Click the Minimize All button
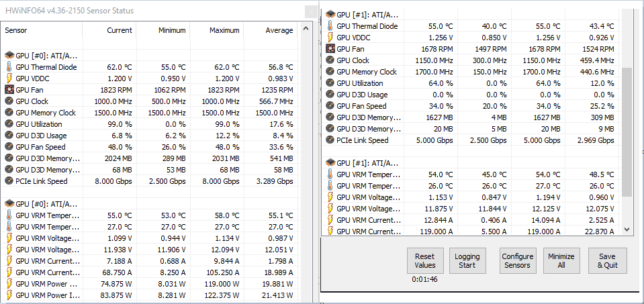The image size is (644, 304). click(x=561, y=260)
